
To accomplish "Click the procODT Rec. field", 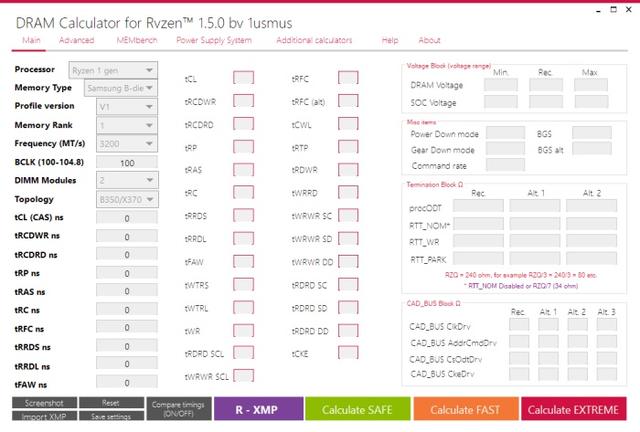I will pos(478,206).
